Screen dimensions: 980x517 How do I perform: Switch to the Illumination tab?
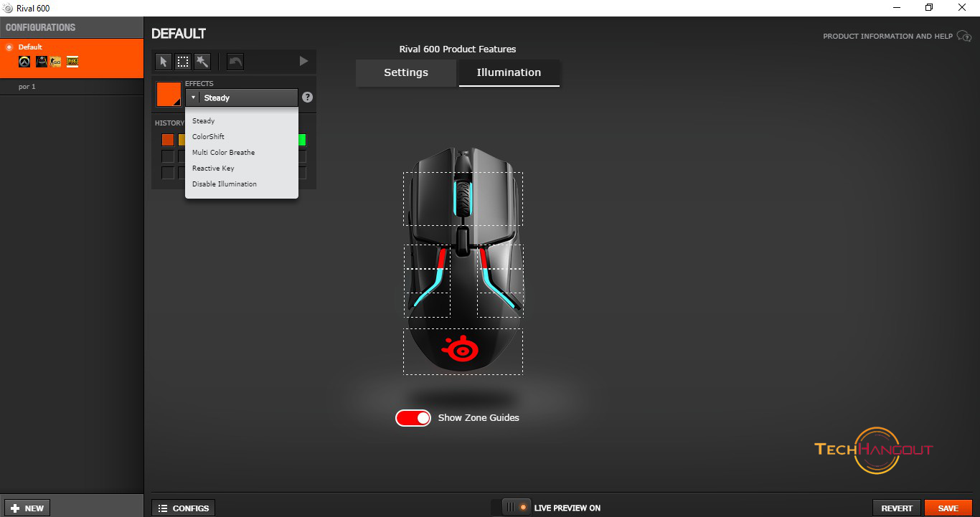[x=509, y=73]
